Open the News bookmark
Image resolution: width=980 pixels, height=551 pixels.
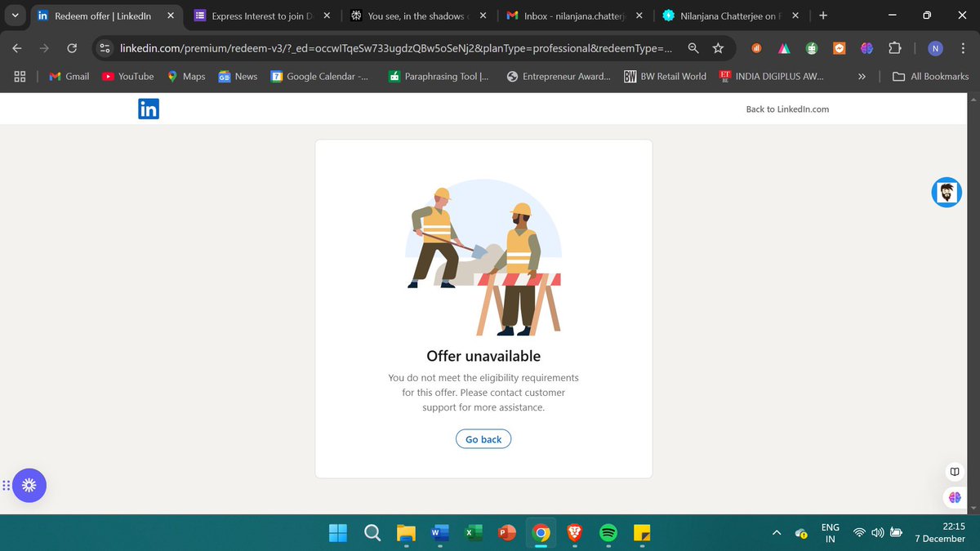click(238, 76)
